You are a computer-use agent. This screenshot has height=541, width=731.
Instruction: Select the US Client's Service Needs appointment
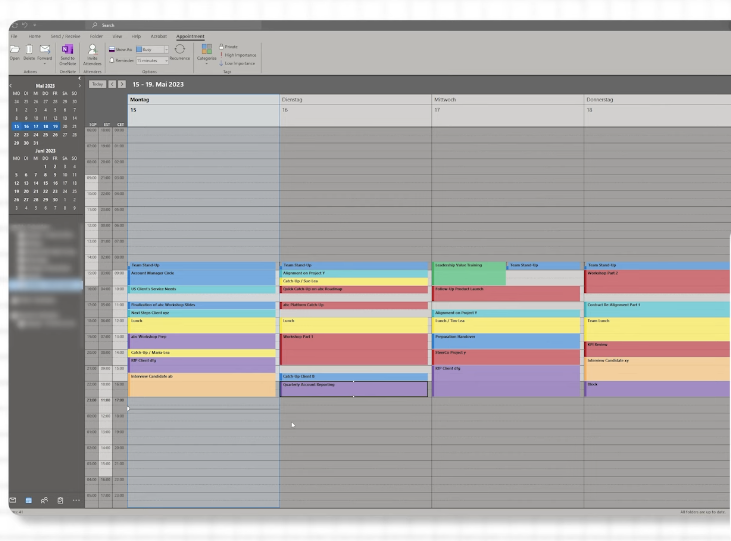coord(202,289)
